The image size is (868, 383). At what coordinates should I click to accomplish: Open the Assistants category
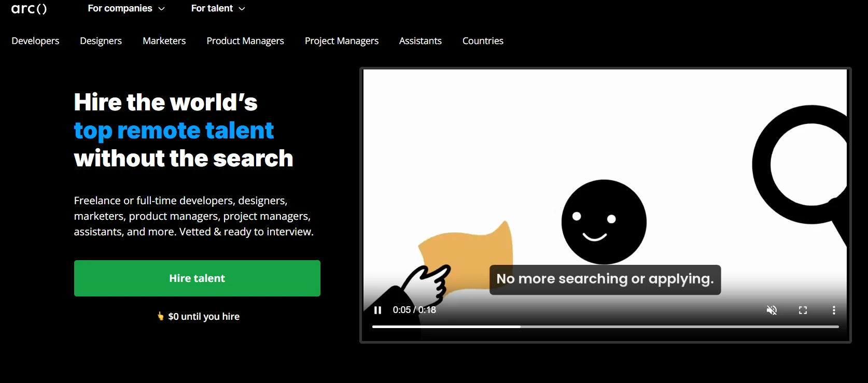point(421,40)
